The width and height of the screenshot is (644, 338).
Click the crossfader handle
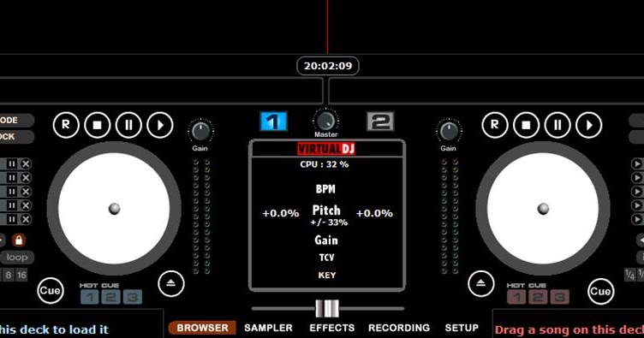[x=327, y=308]
